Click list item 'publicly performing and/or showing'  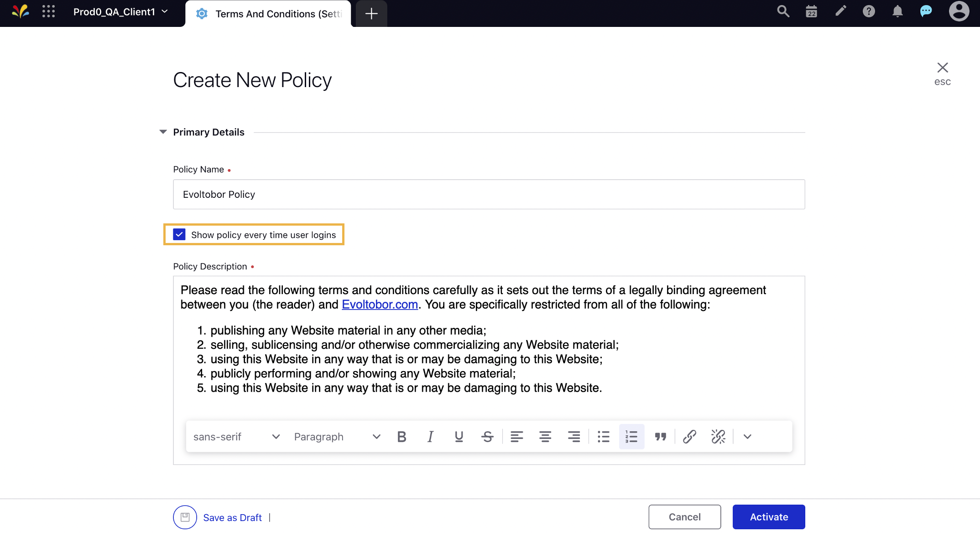[x=363, y=373]
